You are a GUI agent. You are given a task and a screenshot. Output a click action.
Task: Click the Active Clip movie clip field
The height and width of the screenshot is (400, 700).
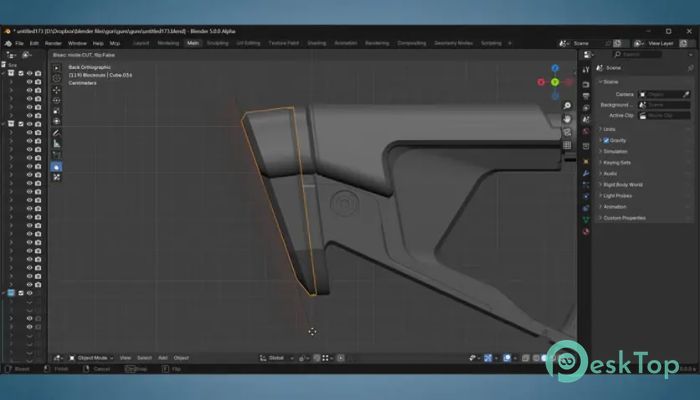point(664,115)
